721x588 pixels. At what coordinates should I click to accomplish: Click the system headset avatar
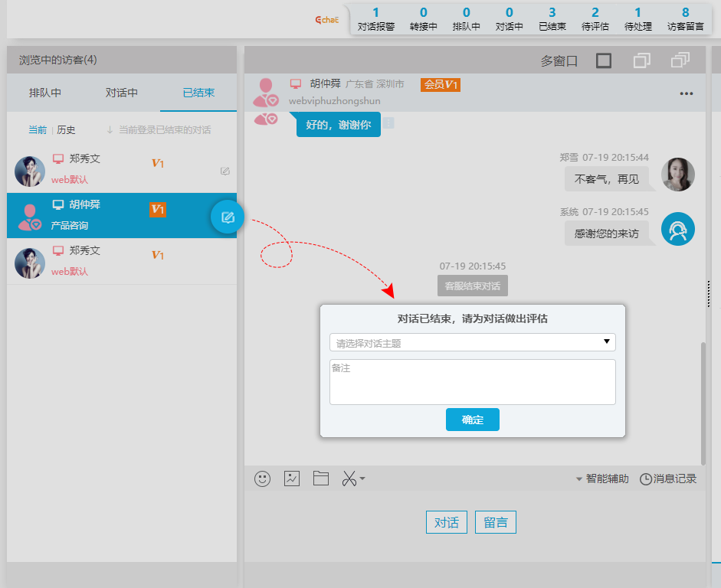point(678,229)
